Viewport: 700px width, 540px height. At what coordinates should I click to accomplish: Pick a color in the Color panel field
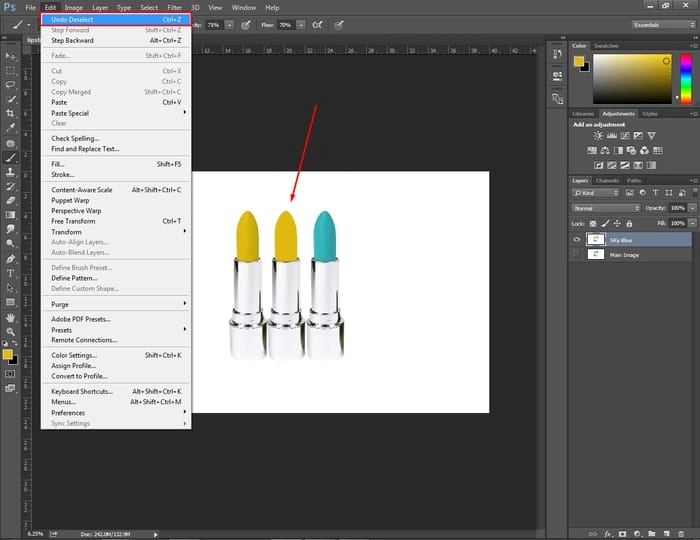click(x=632, y=79)
